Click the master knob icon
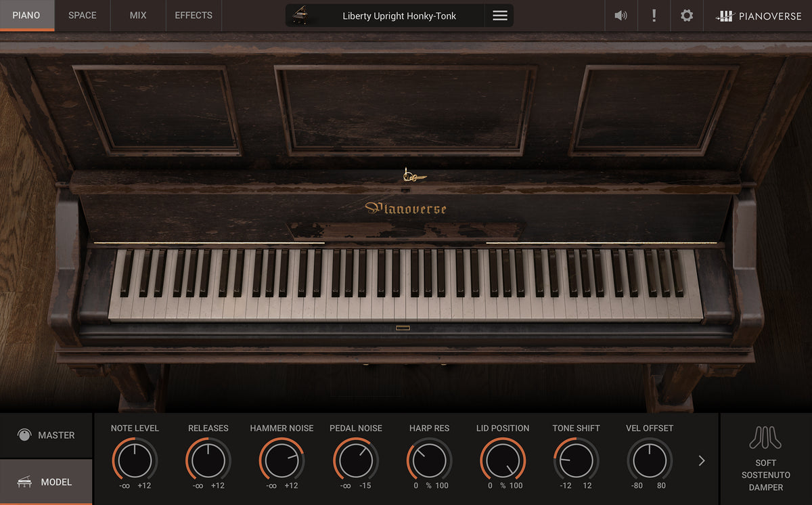The height and width of the screenshot is (505, 812). (x=24, y=435)
